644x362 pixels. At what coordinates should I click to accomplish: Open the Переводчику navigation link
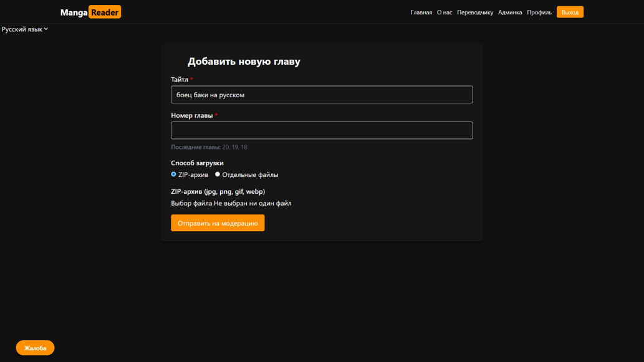click(x=475, y=12)
